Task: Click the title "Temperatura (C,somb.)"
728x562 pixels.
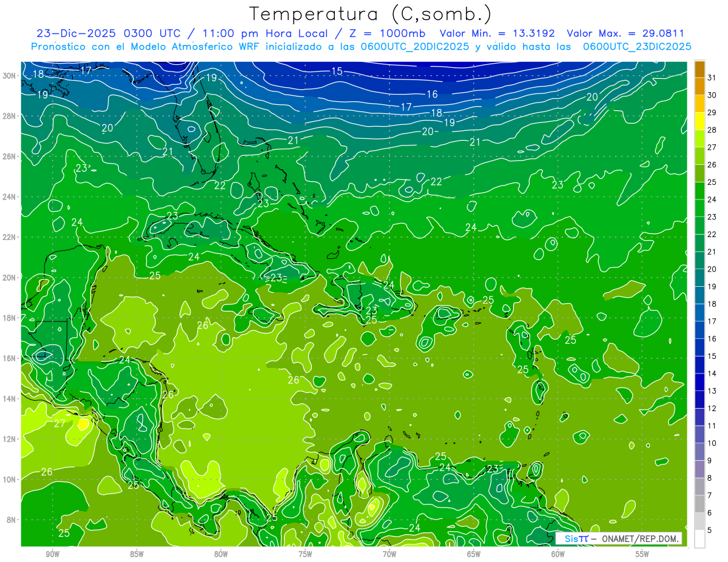Action: (371, 14)
